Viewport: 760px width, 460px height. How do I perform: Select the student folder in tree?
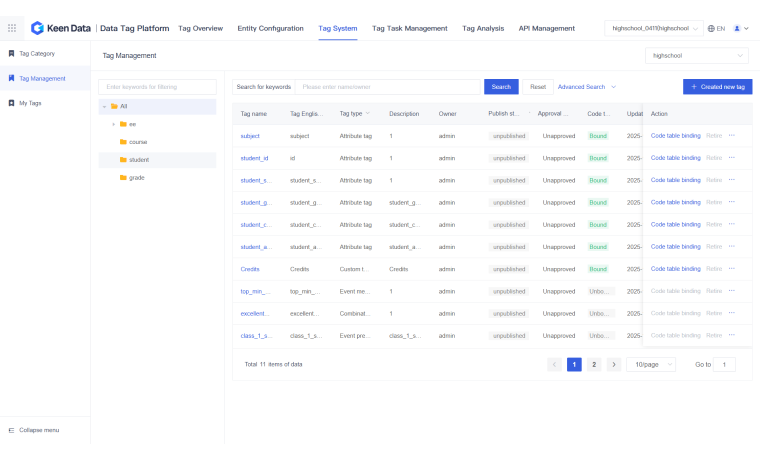139,160
